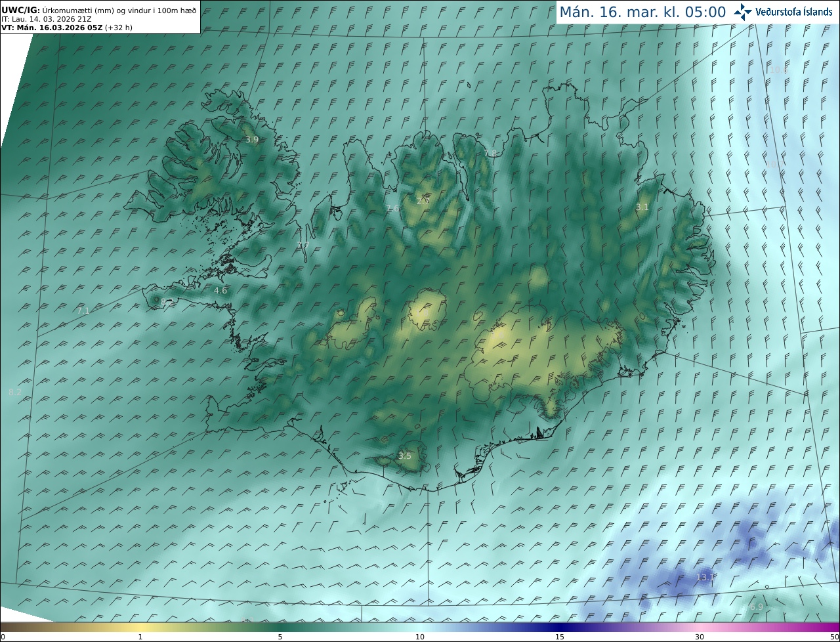Click the 10.7 value off the east coast
The height and width of the screenshot is (642, 840).
point(775,165)
